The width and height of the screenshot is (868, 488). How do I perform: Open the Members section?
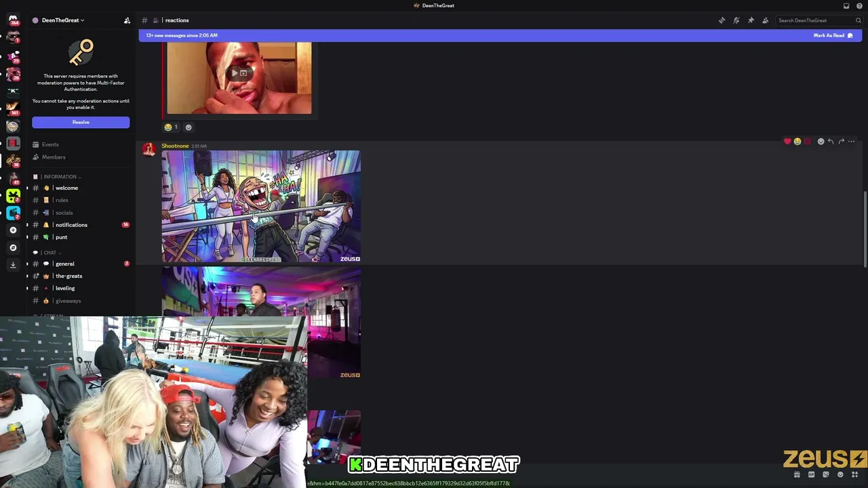(81, 157)
